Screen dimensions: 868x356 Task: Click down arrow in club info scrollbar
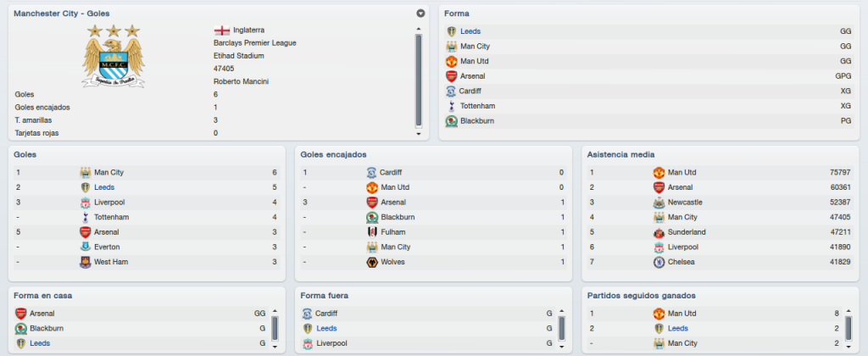(x=419, y=133)
